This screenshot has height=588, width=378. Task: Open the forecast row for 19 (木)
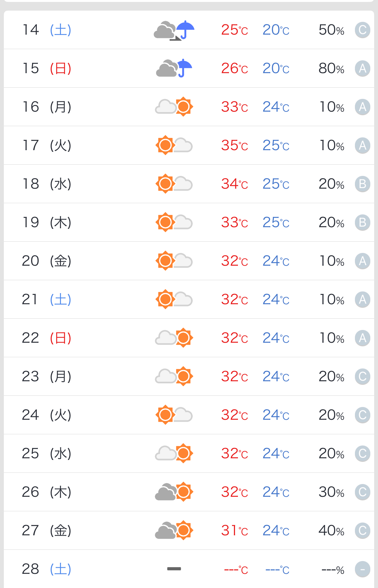click(189, 222)
